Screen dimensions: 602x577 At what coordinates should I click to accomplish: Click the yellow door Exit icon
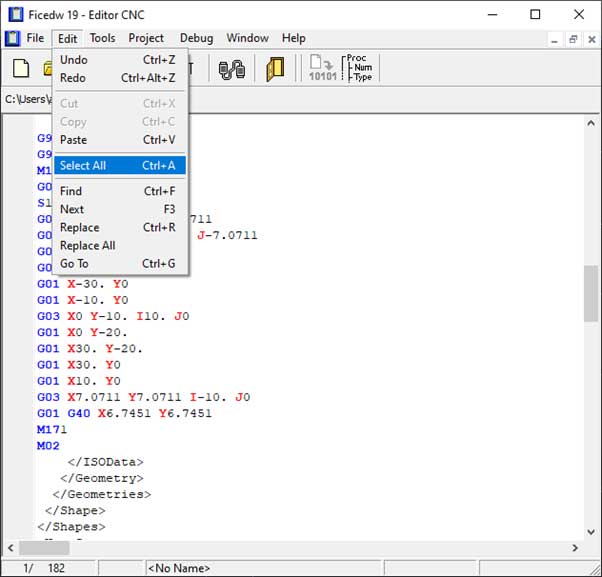pyautogui.click(x=275, y=69)
